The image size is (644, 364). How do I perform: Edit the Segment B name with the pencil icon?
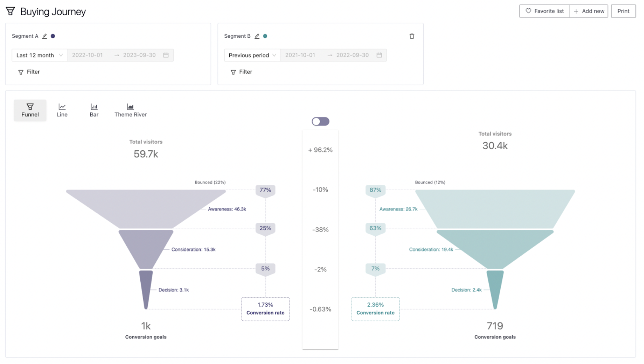click(x=257, y=36)
